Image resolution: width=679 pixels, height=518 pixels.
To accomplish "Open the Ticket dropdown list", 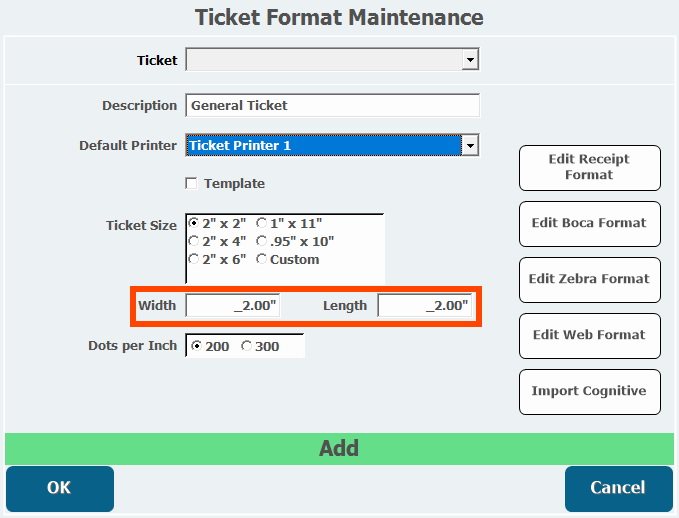I will [470, 61].
